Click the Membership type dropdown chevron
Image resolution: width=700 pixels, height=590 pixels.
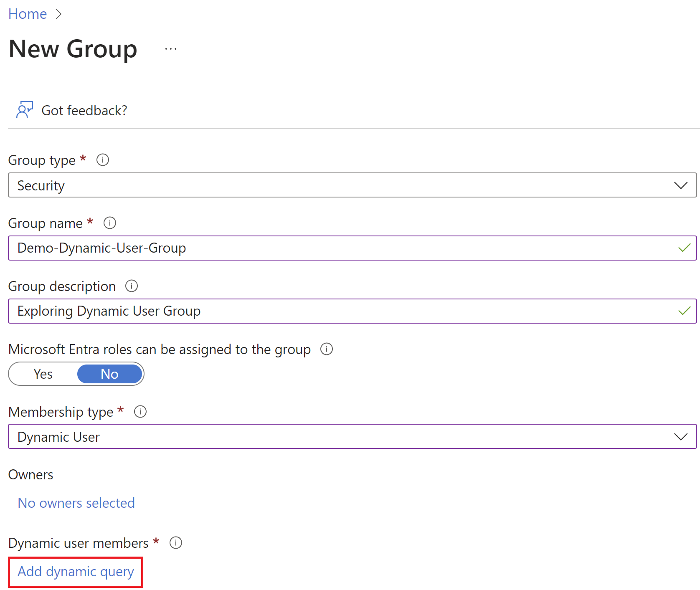click(680, 437)
